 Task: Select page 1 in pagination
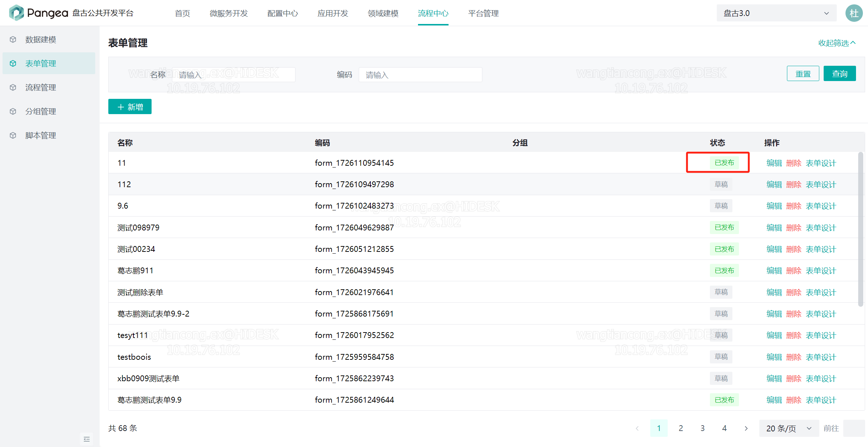659,428
